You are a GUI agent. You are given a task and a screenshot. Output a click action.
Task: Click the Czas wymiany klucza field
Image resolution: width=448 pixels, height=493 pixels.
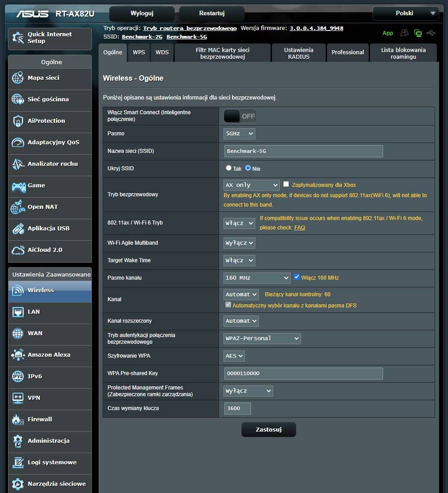tap(237, 408)
